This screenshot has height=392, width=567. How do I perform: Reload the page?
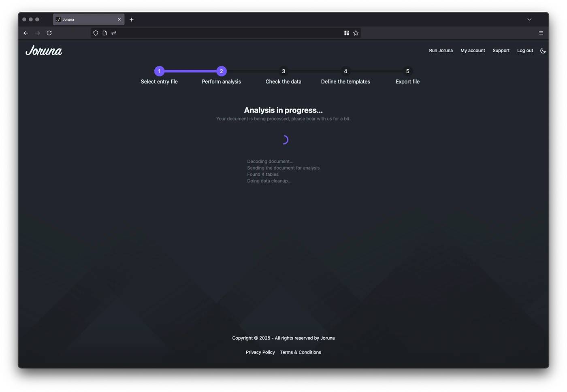(49, 33)
